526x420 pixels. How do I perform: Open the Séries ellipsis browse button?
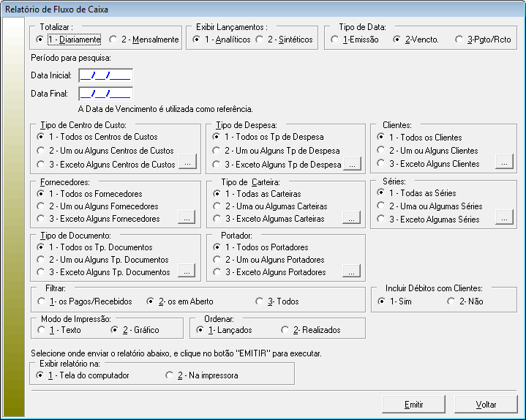[503, 217]
